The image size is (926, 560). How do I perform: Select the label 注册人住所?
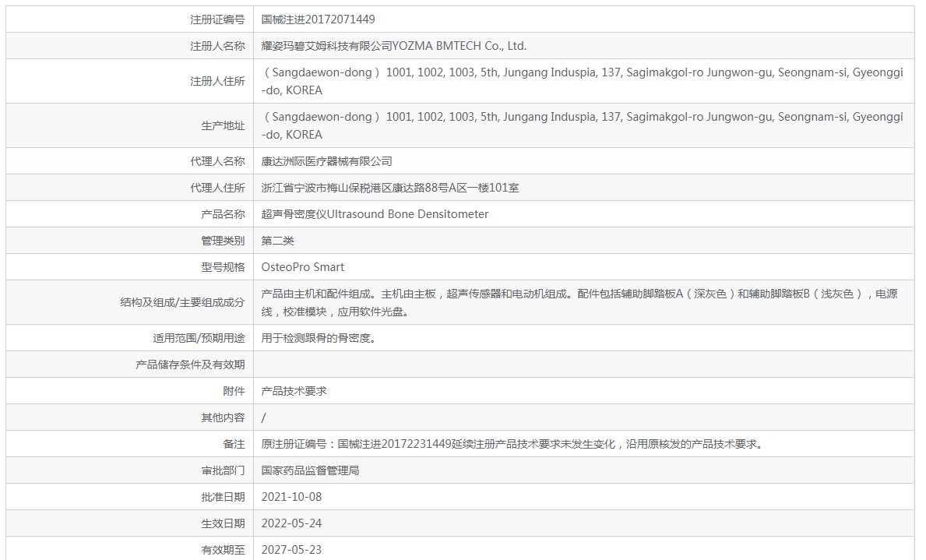pos(217,81)
